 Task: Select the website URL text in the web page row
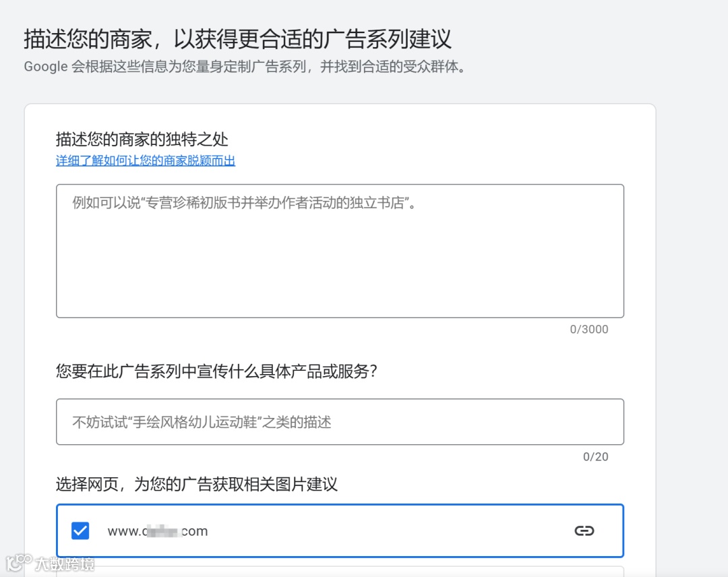point(157,531)
